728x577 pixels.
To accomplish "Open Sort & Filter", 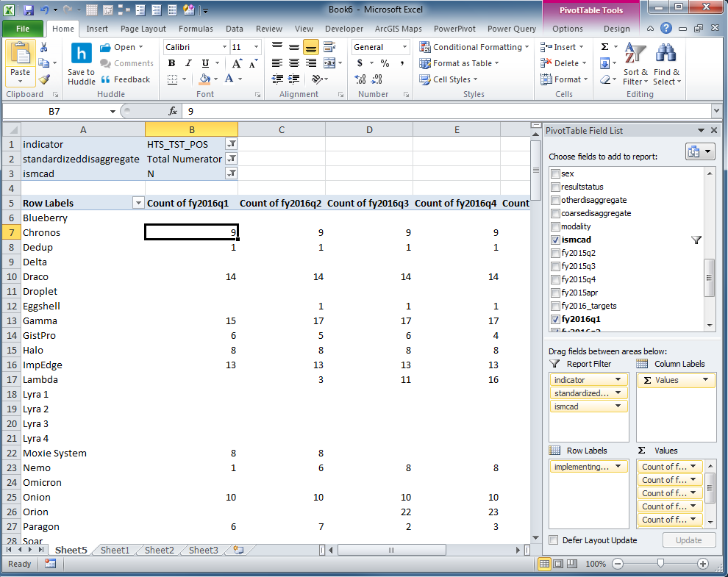I will point(635,64).
